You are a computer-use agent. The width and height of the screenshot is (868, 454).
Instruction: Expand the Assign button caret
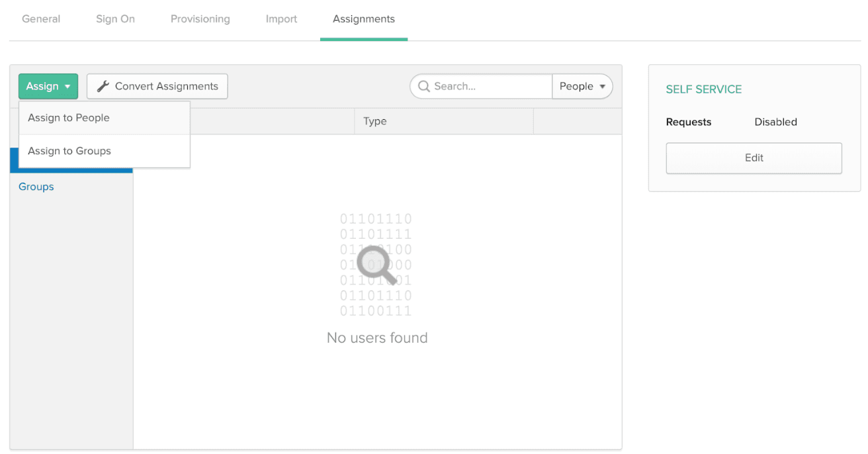click(x=67, y=86)
